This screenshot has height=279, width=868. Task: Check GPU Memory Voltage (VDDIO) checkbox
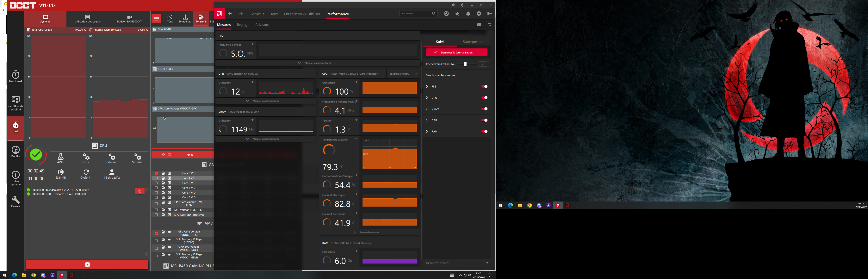pos(156,241)
